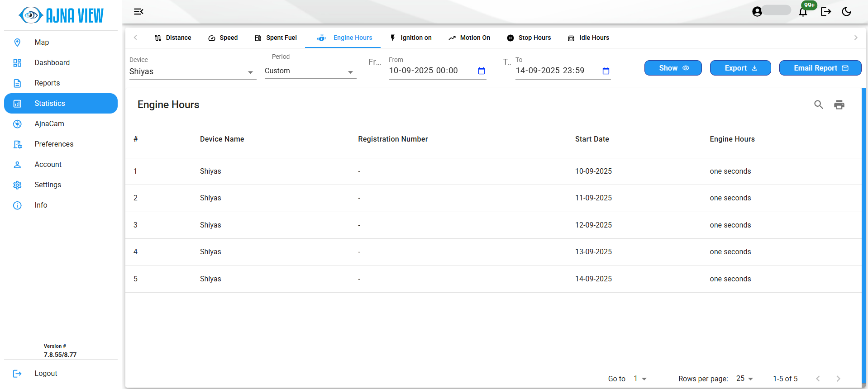Print the Engine Hours table
Image resolution: width=868 pixels, height=389 pixels.
pyautogui.click(x=839, y=105)
